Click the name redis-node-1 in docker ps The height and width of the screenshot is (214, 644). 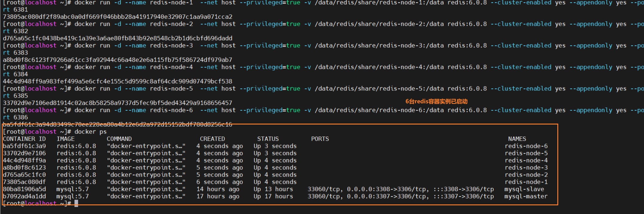click(526, 182)
